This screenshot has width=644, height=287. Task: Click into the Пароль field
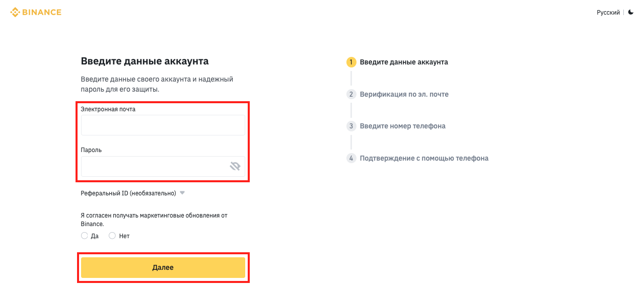pos(154,166)
